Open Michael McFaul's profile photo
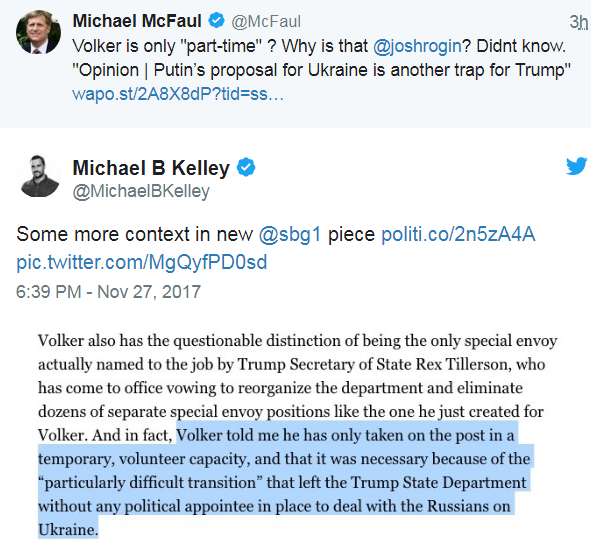 click(x=38, y=32)
